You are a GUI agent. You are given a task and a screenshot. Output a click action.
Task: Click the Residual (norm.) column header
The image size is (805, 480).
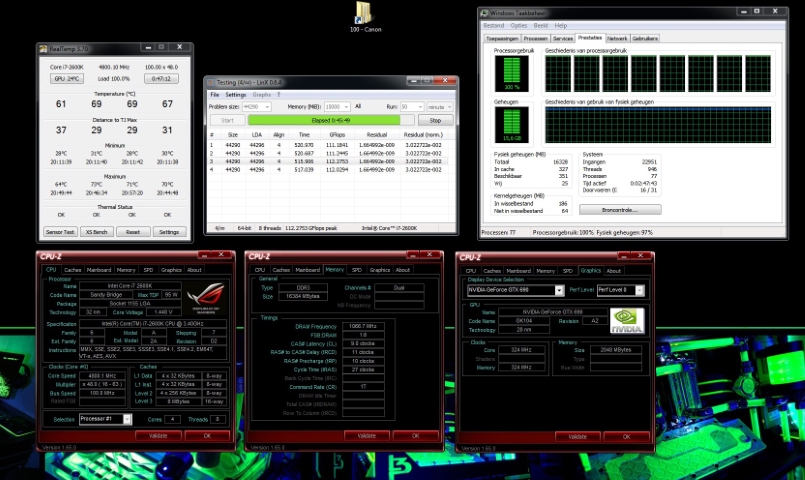pyautogui.click(x=423, y=135)
